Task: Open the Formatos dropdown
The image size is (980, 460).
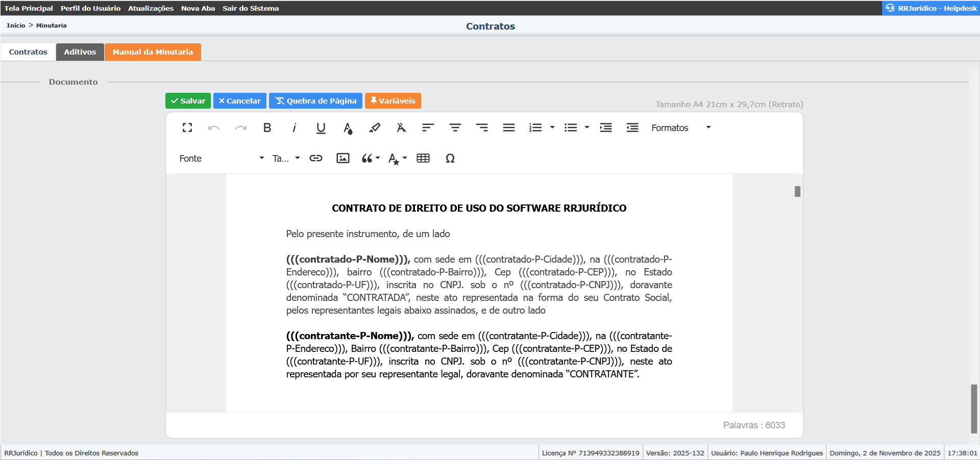Action: [680, 128]
